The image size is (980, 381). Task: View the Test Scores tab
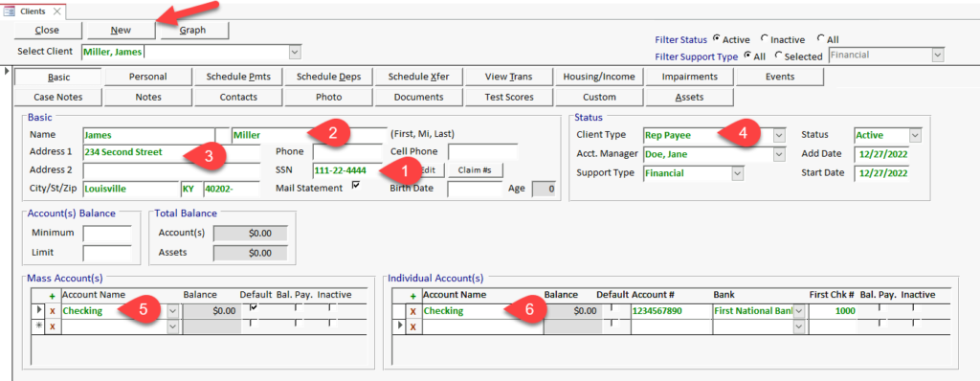509,97
